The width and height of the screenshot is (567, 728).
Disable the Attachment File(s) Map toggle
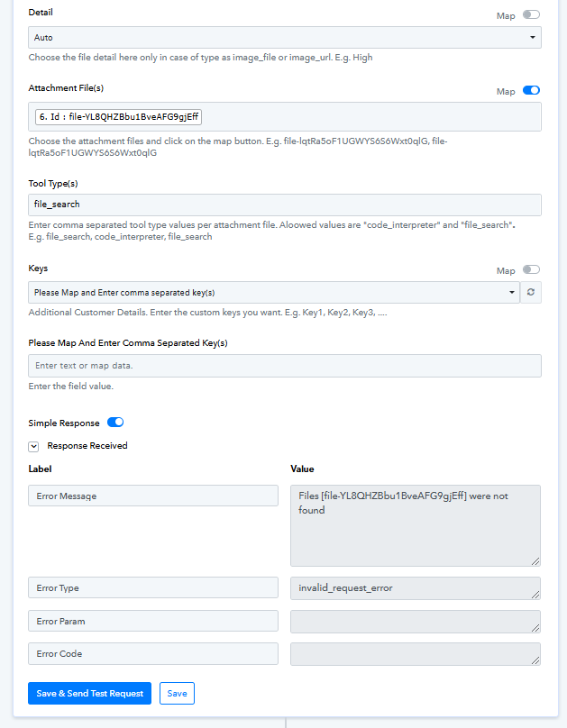[x=531, y=90]
